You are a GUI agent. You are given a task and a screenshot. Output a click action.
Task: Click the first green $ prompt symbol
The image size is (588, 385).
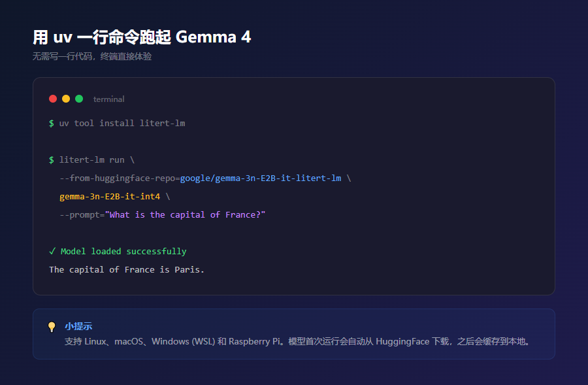(x=52, y=123)
